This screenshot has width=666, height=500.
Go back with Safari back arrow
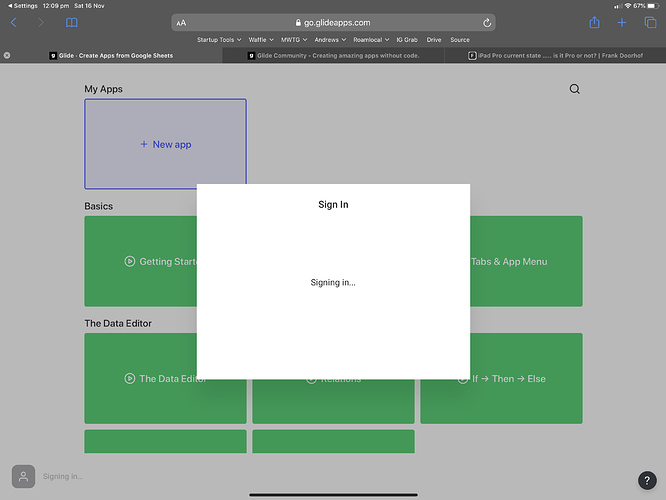click(x=14, y=23)
